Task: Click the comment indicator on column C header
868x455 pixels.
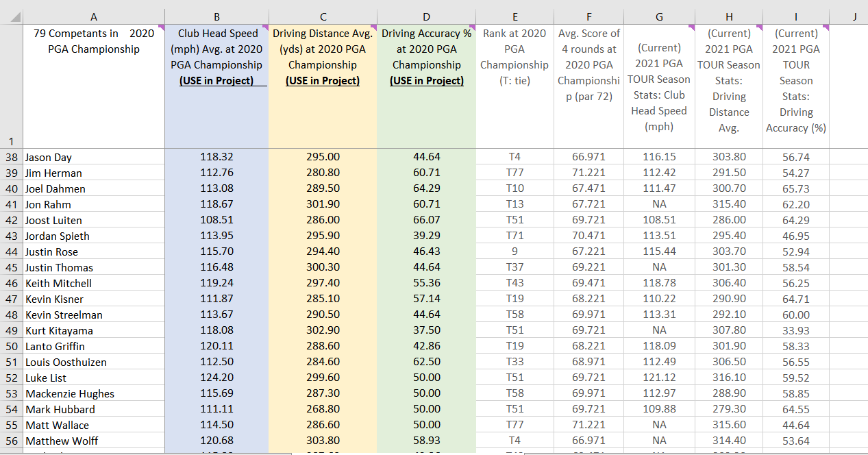Action: (x=375, y=27)
